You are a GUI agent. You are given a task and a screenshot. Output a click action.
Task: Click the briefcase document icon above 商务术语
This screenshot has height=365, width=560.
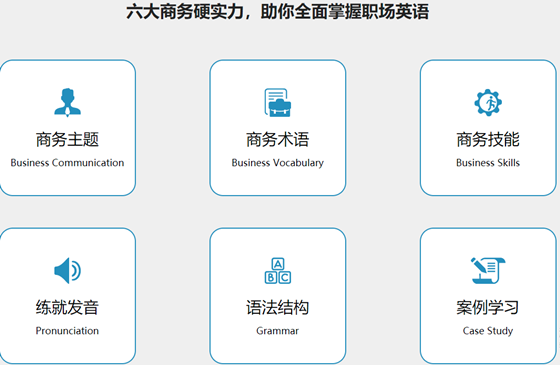coord(278,102)
